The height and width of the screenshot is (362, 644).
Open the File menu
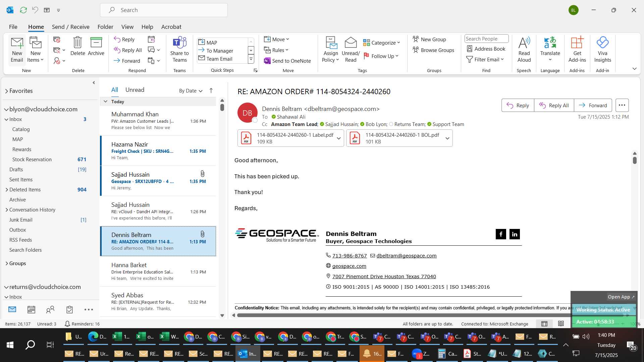(13, 27)
